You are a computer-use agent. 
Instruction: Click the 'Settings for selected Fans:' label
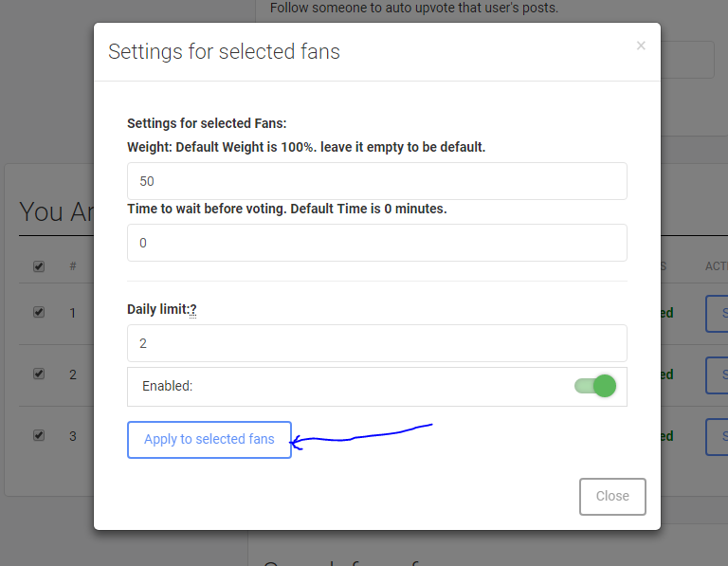(207, 123)
